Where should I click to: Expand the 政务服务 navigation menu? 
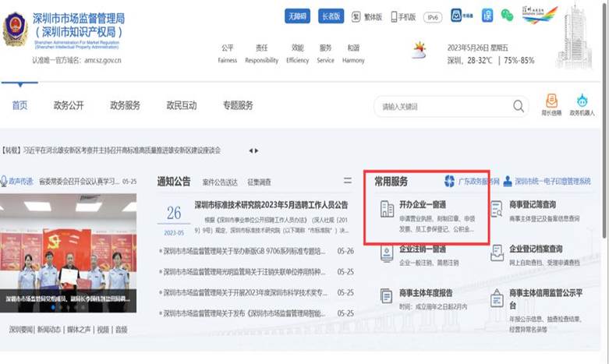point(125,105)
